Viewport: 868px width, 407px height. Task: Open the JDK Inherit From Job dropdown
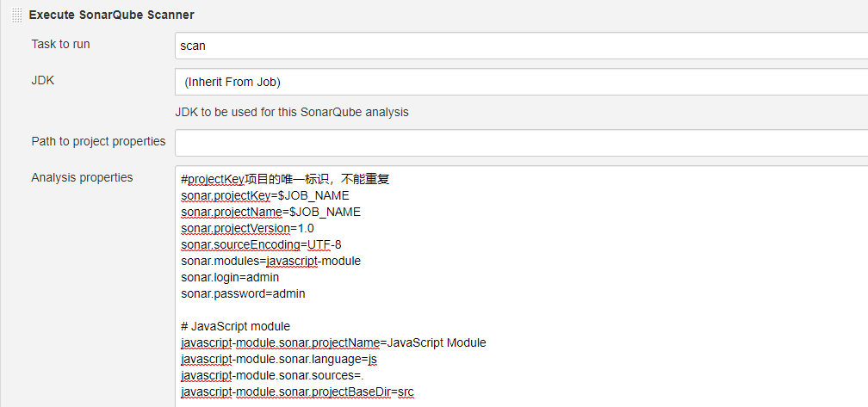(522, 82)
